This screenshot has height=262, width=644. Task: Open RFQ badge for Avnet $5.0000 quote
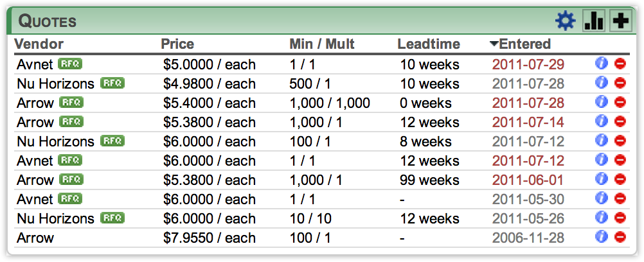tap(70, 64)
